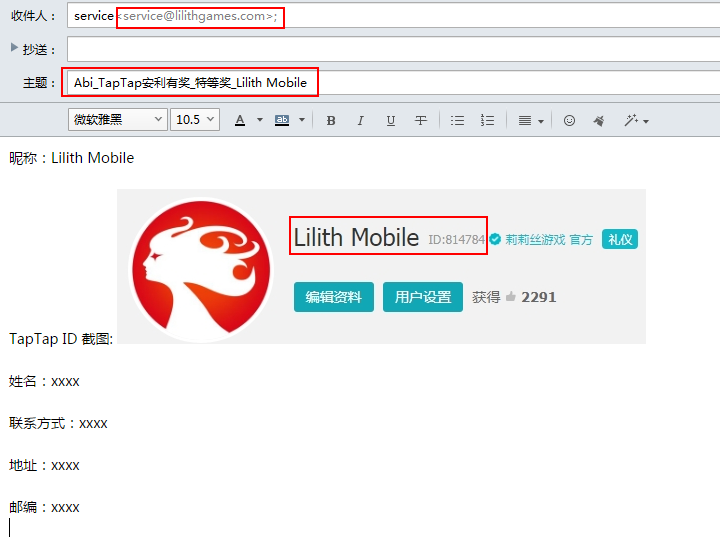Open the 10.5 font size dropdown
720x539 pixels.
[x=195, y=120]
